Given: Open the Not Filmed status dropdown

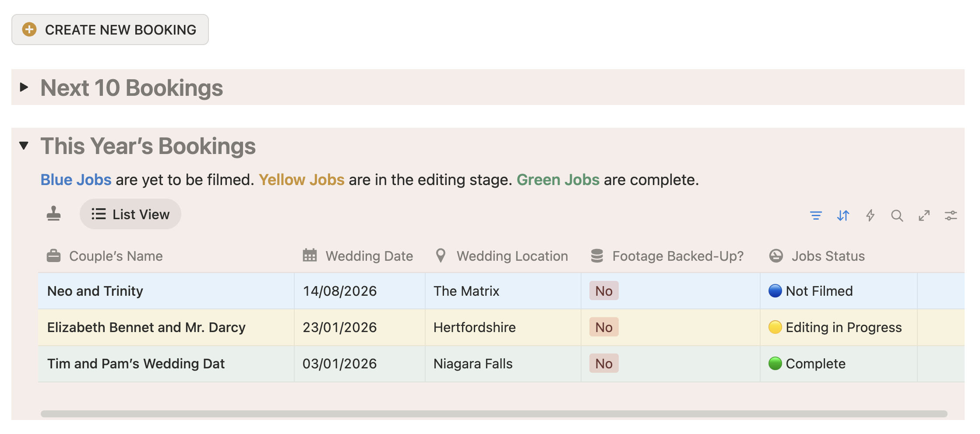Looking at the screenshot, I should pyautogui.click(x=819, y=291).
